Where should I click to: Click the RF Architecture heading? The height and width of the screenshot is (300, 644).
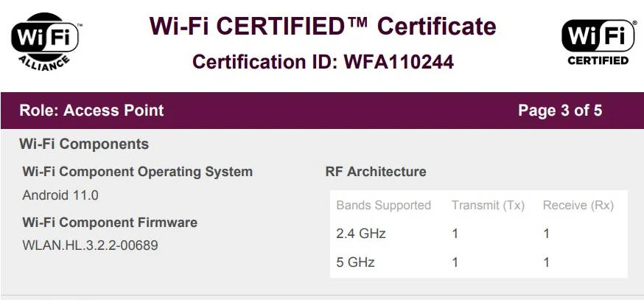click(x=376, y=172)
